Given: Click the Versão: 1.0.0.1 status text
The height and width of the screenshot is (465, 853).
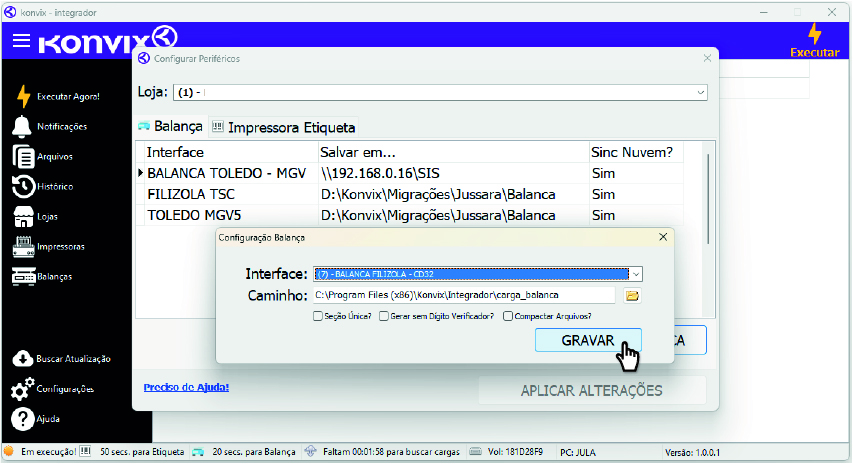Looking at the screenshot, I should [692, 452].
